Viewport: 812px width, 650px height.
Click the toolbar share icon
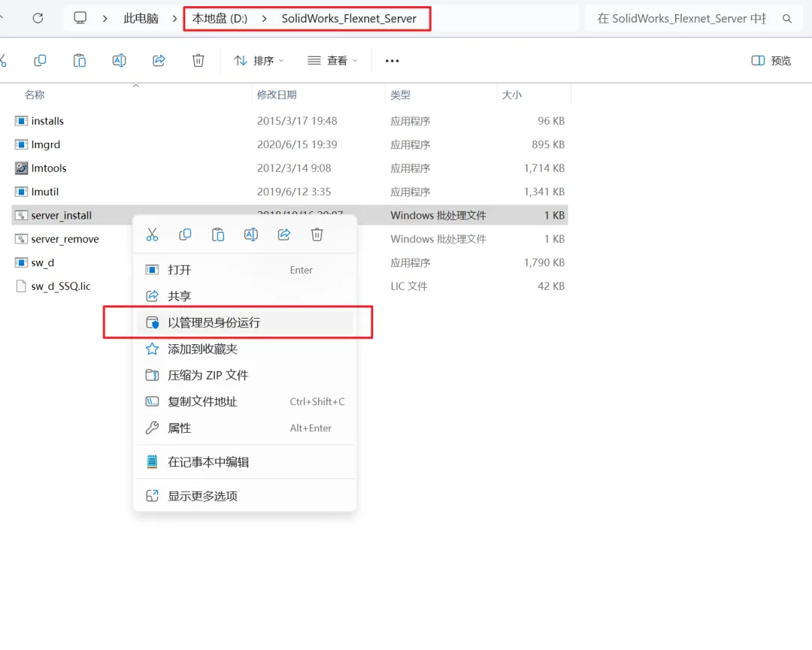159,61
